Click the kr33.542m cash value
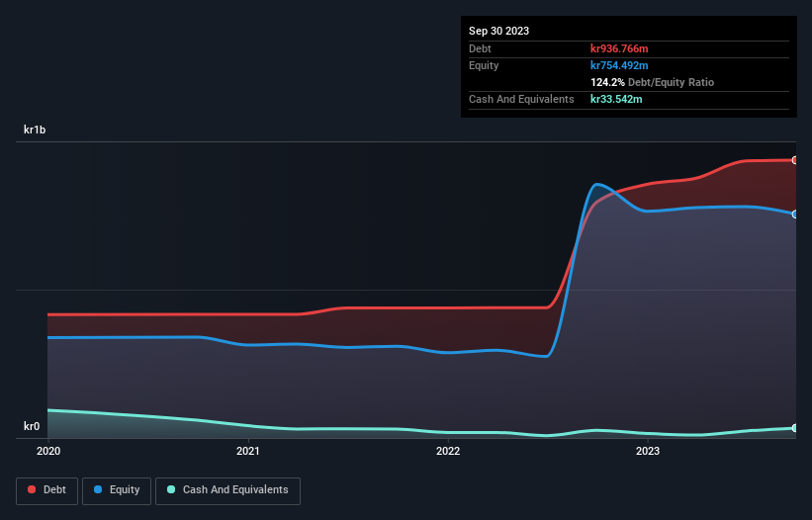The height and width of the screenshot is (520, 812). point(616,99)
